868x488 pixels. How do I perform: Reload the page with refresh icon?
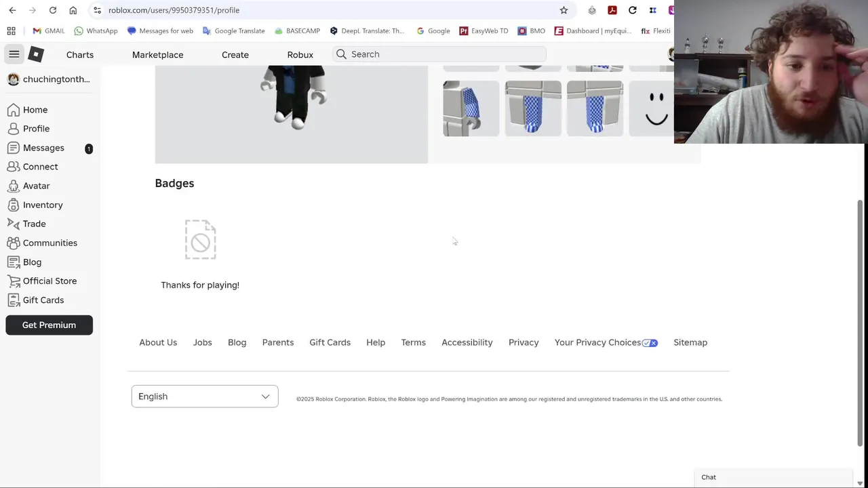click(53, 10)
